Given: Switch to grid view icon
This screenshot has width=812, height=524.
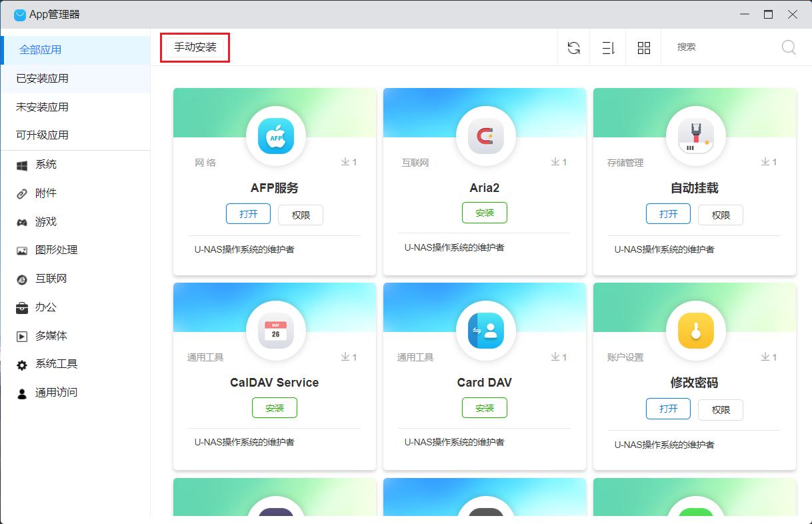Looking at the screenshot, I should [643, 47].
